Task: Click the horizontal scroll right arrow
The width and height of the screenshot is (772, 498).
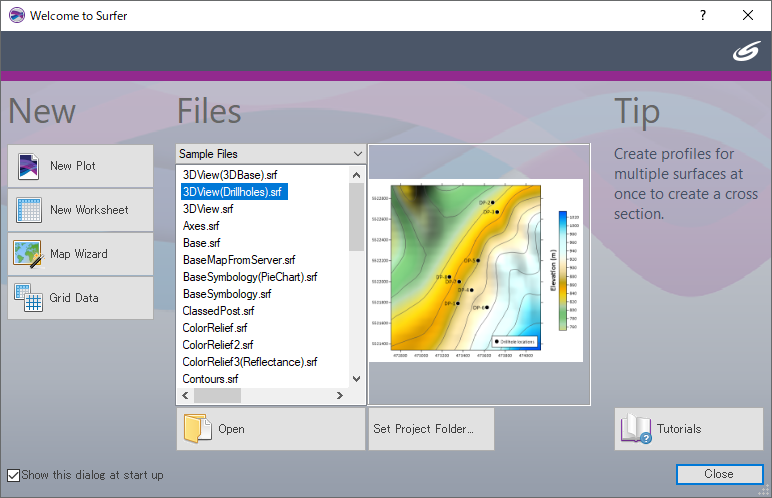Action: point(340,395)
